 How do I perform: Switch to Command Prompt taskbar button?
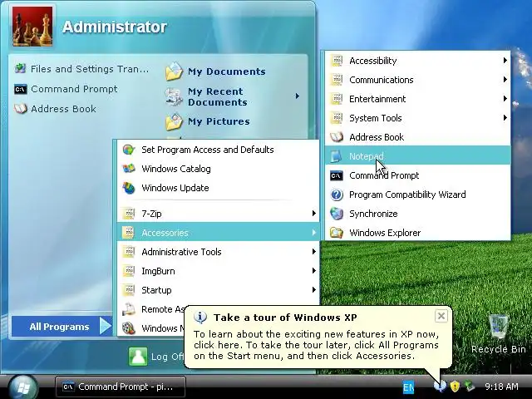pos(121,387)
